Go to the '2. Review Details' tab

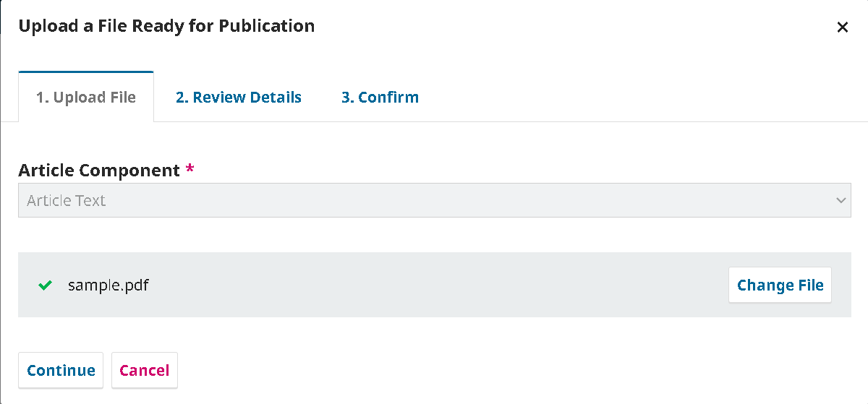(238, 98)
